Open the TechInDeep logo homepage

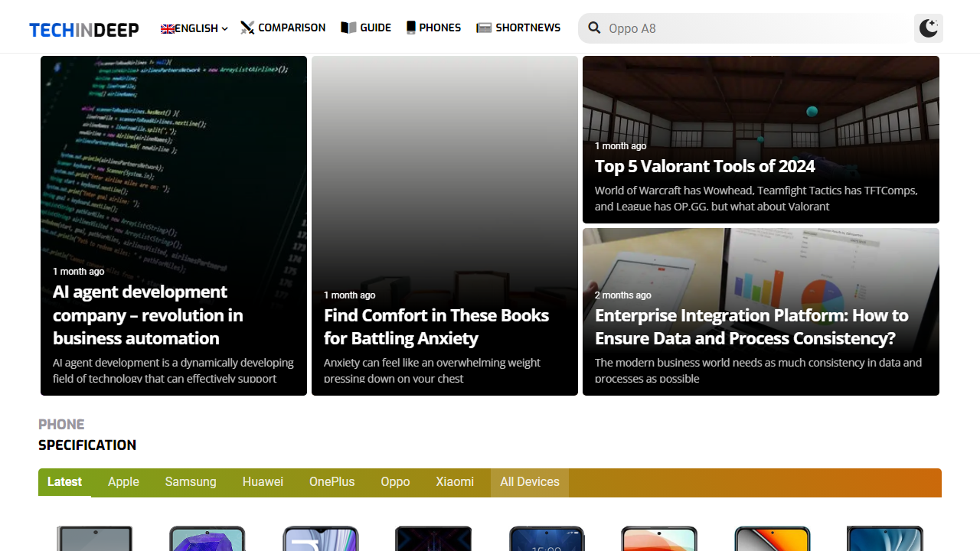(x=84, y=29)
